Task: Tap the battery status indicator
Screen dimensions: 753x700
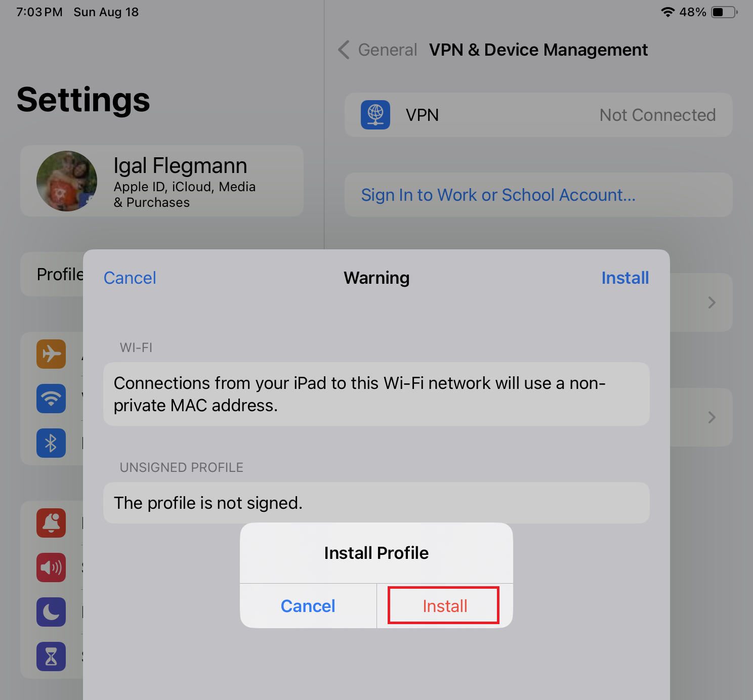Action: (x=725, y=12)
